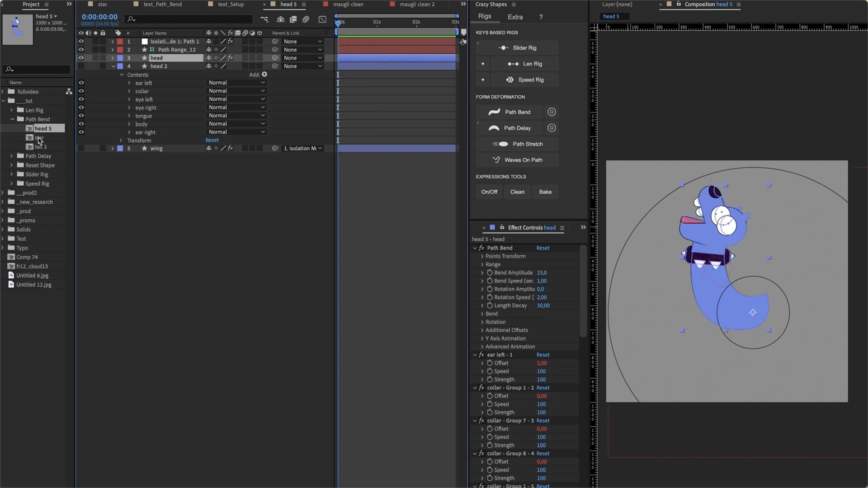
Task: Click the Path Bend settings circle icon
Action: pos(551,112)
